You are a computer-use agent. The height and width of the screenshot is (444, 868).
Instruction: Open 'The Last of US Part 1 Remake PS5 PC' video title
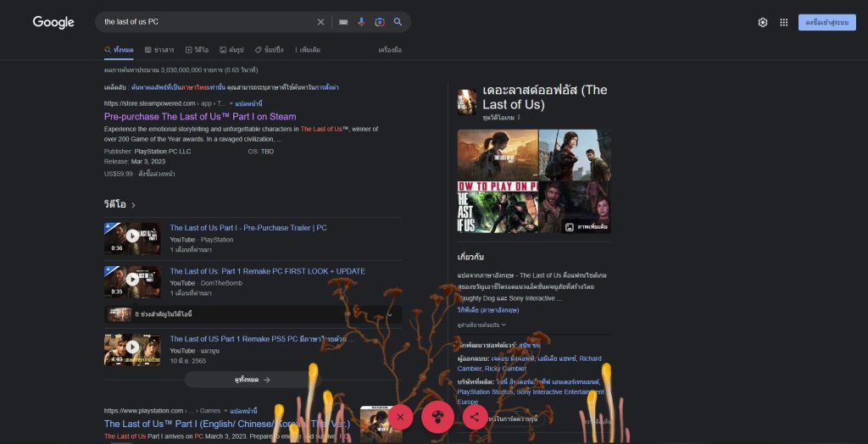[262, 339]
